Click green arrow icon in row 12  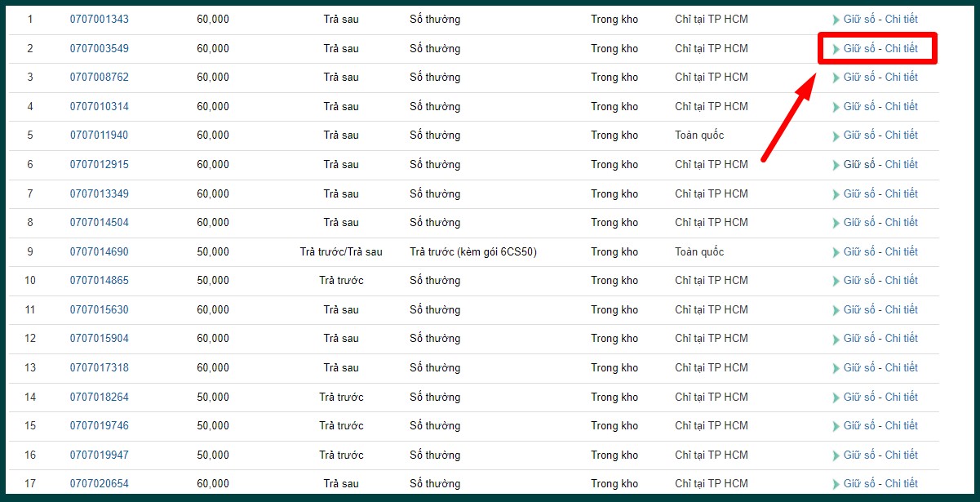pos(836,339)
